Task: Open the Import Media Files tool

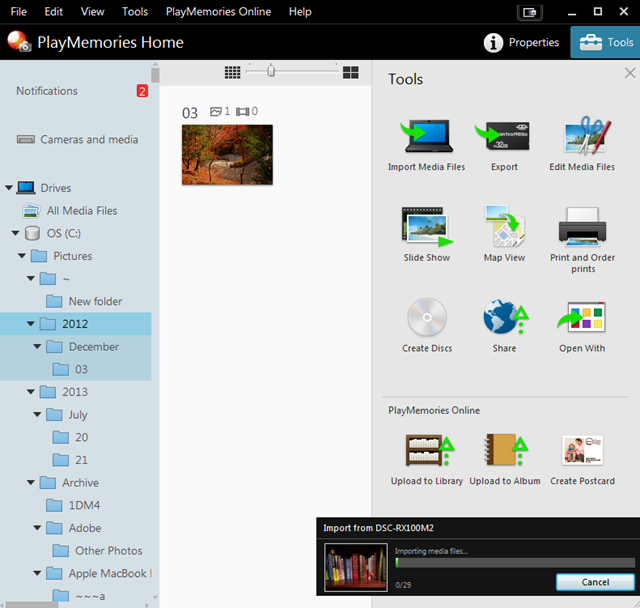Action: pos(427,144)
